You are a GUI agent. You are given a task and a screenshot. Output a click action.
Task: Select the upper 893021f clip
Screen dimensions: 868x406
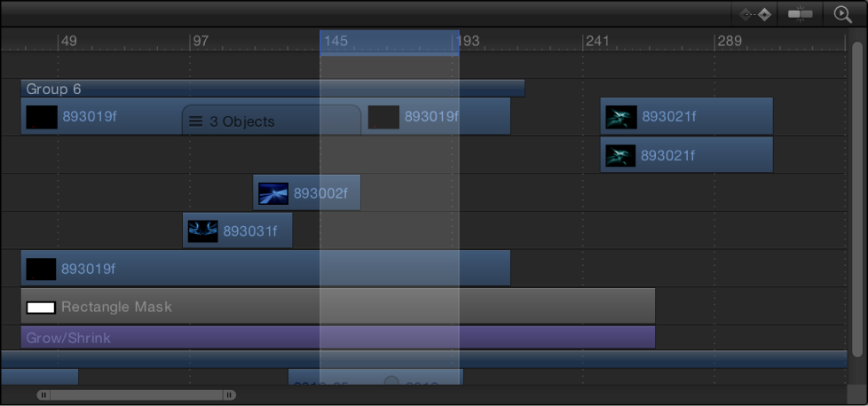[686, 116]
